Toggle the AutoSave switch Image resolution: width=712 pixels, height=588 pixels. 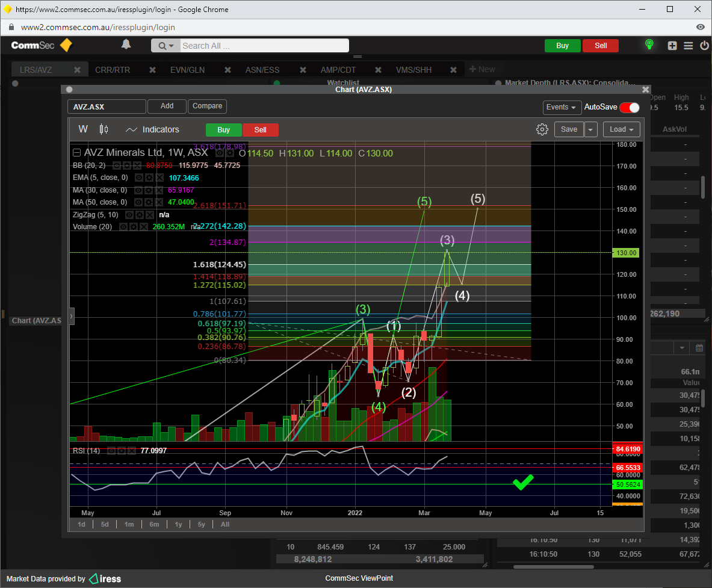click(x=630, y=107)
